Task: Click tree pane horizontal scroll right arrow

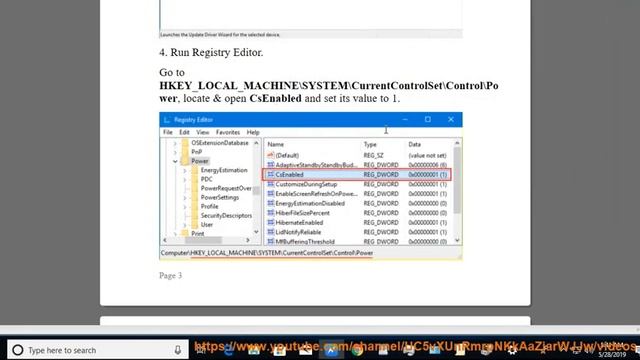Action: pos(248,240)
